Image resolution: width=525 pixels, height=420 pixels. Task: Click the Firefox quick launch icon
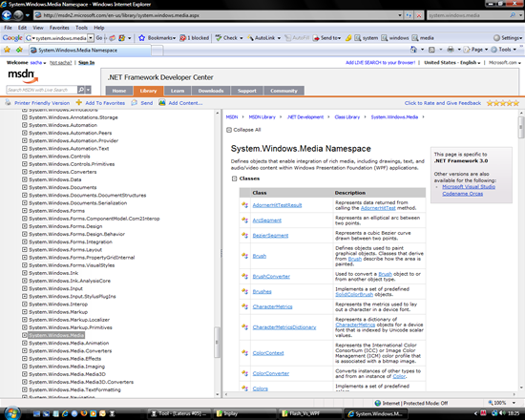[x=84, y=413]
